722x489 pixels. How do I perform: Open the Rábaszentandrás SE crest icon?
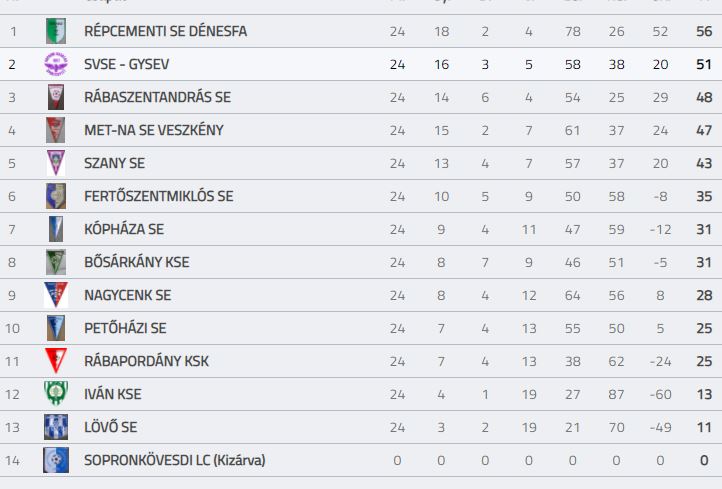56,97
